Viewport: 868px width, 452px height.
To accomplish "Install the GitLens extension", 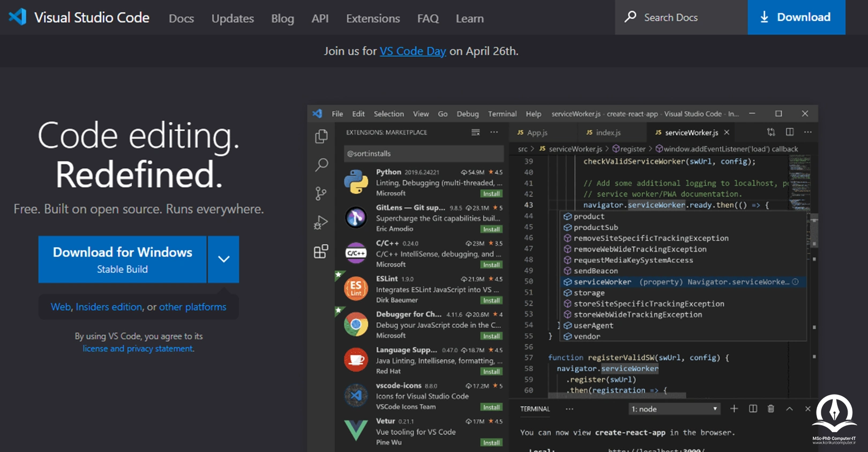I will (x=491, y=229).
